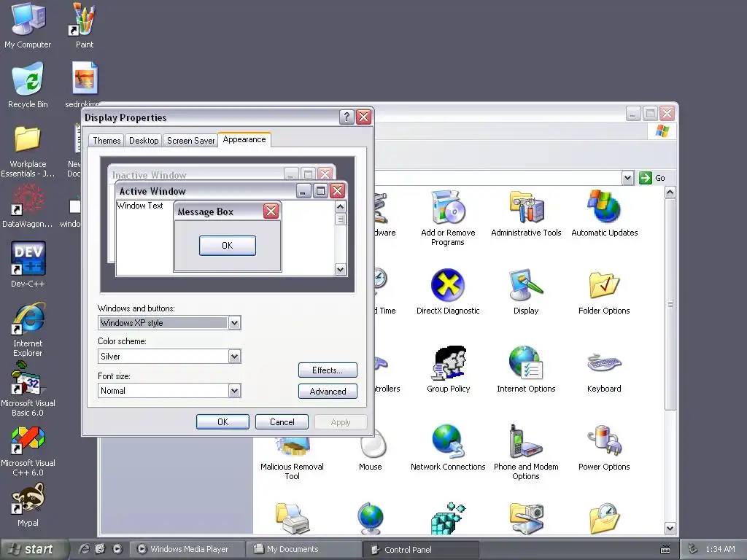
Task: Select the Appearance tab
Action: click(x=244, y=139)
